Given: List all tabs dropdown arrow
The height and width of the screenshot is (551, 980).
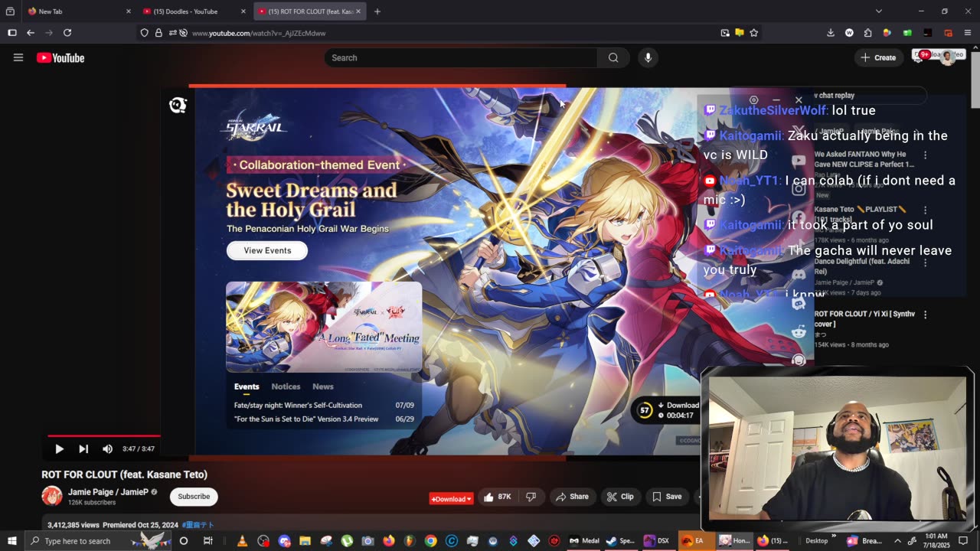Looking at the screenshot, I should (x=878, y=11).
